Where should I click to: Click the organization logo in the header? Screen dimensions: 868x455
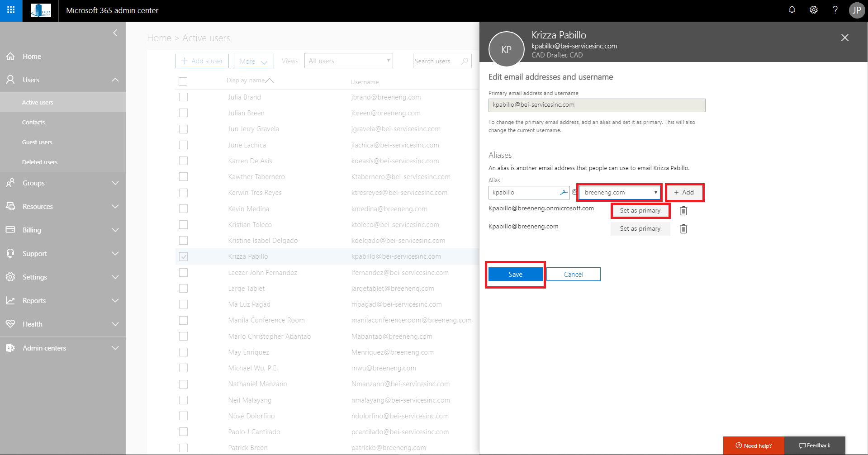(x=41, y=10)
